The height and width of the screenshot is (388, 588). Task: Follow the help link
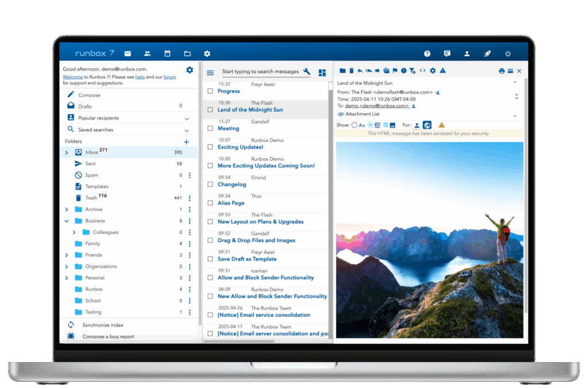[x=140, y=77]
